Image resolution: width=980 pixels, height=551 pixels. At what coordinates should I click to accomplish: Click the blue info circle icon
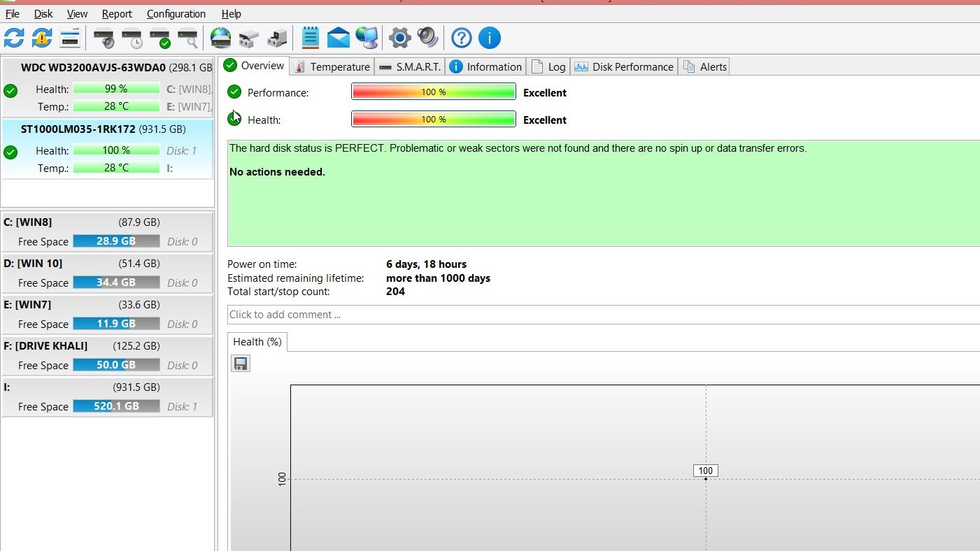490,38
